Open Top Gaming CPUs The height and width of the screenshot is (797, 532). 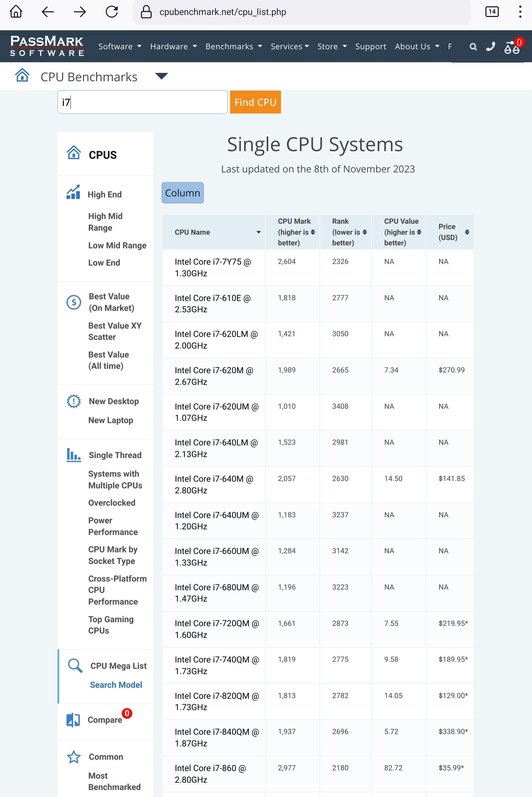(x=111, y=625)
